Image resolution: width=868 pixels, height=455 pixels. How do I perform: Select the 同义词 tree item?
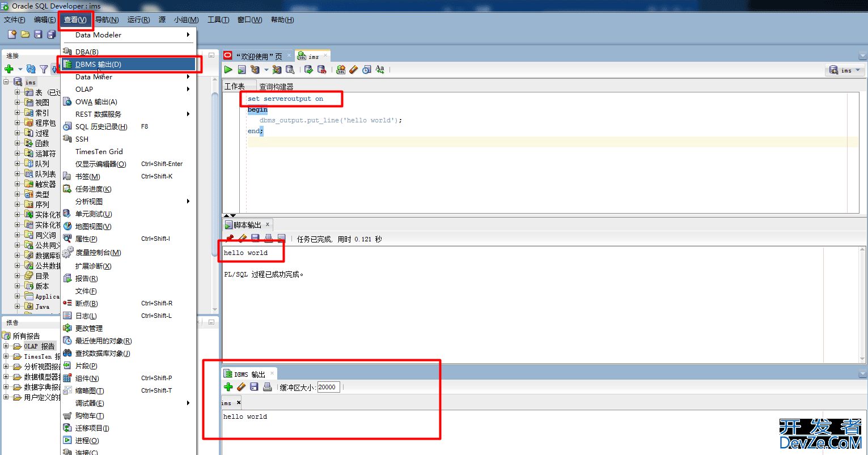[x=45, y=235]
